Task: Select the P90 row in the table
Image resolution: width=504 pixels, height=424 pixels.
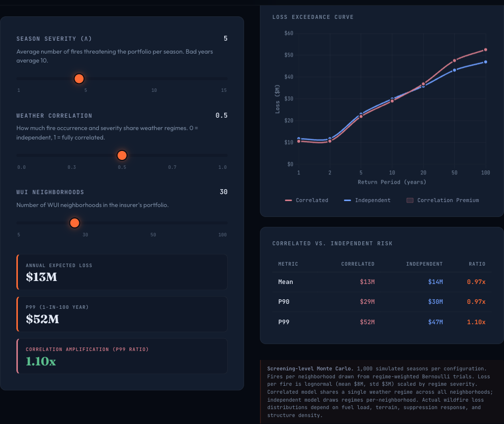Action: [381, 302]
